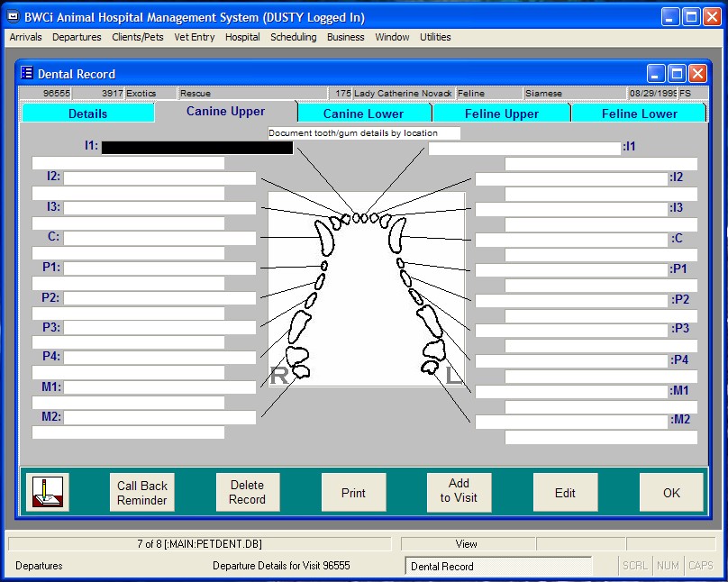Click the right-side :P2 input field
Image resolution: width=728 pixels, height=582 pixels.
[x=571, y=301]
